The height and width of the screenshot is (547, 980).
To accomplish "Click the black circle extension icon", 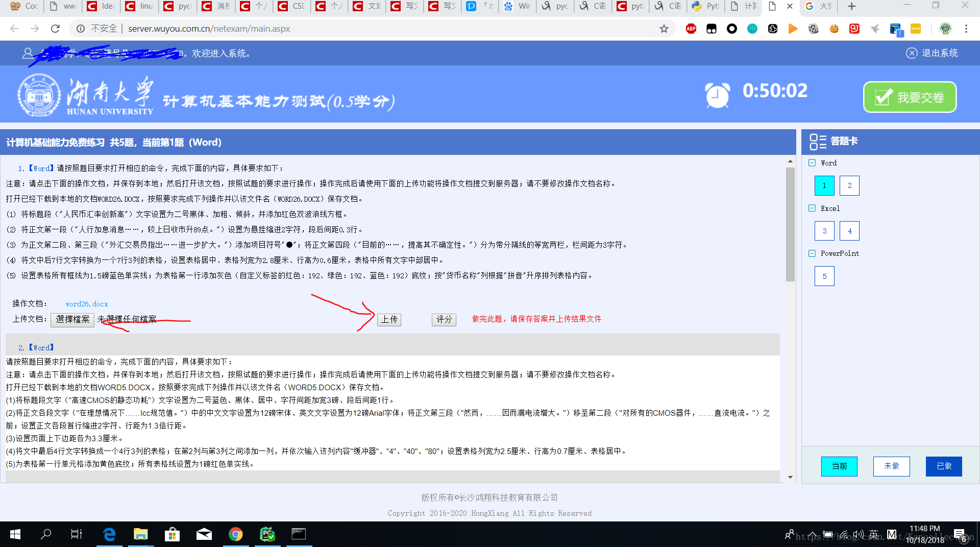I will tap(732, 29).
